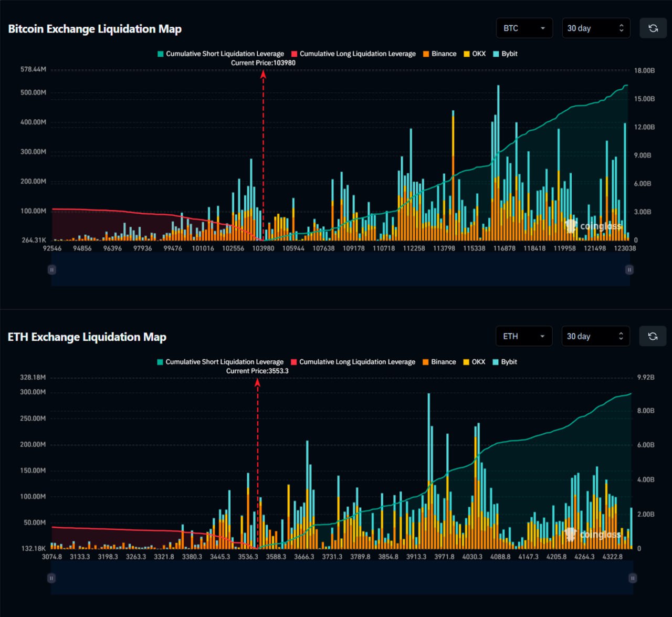Hide Binance series in Bitcoin chart legend
The width and height of the screenshot is (672, 617).
439,54
